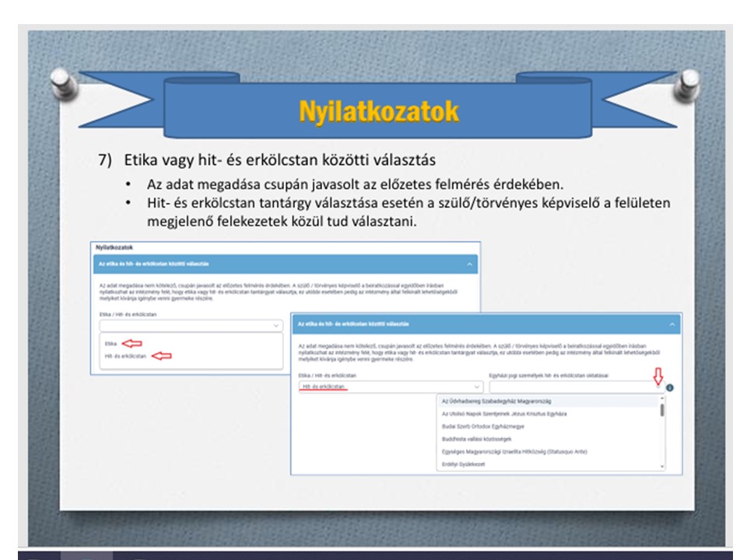Click the denomination list scrollbar thumb
Viewport: 747px width, 560px height.
tap(662, 408)
